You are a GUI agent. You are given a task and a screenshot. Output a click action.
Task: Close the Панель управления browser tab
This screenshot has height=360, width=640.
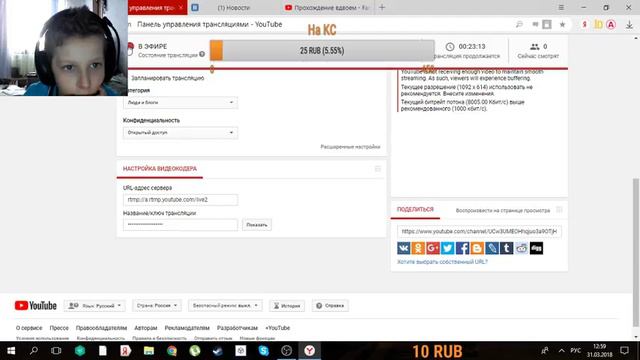click(181, 7)
